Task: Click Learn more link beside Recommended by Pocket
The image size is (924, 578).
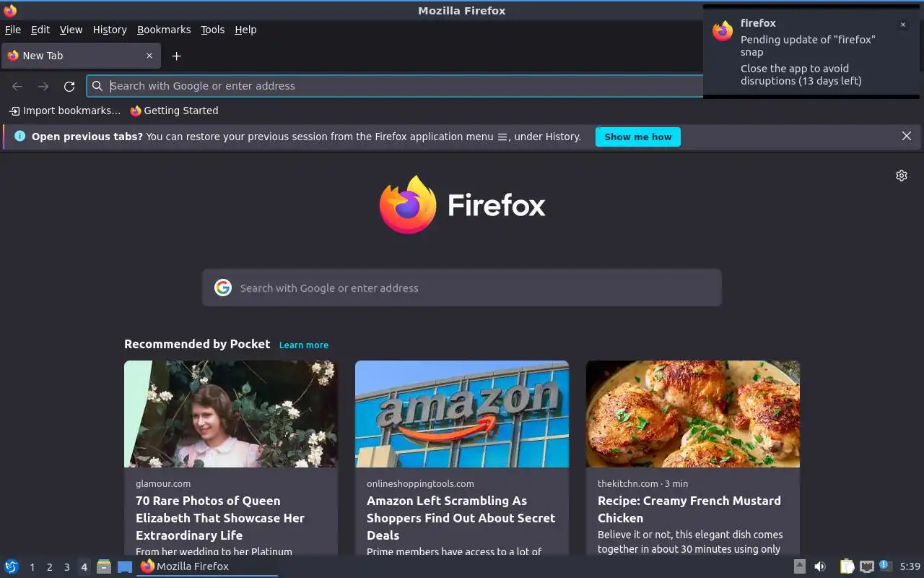Action: [304, 345]
